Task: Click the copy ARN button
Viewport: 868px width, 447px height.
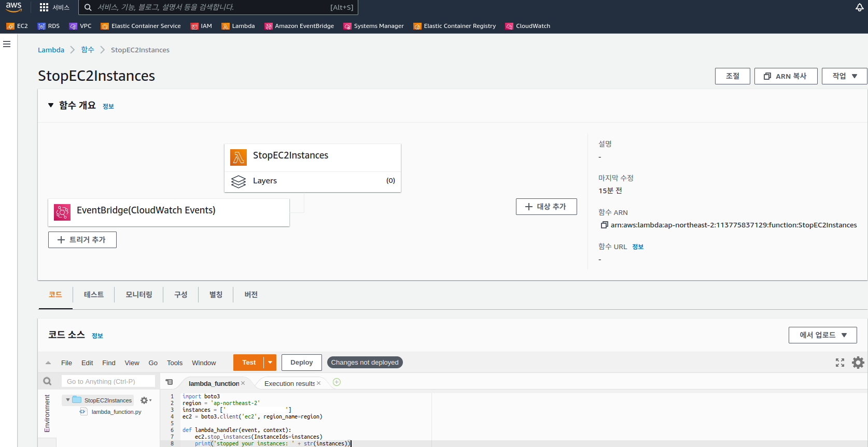Action: [786, 76]
